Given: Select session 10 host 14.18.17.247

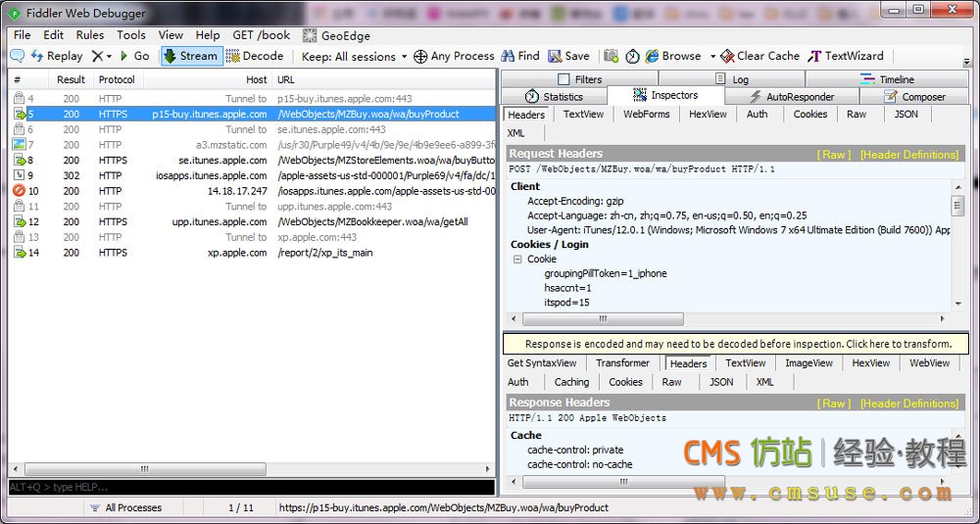Looking at the screenshot, I should coord(253,190).
